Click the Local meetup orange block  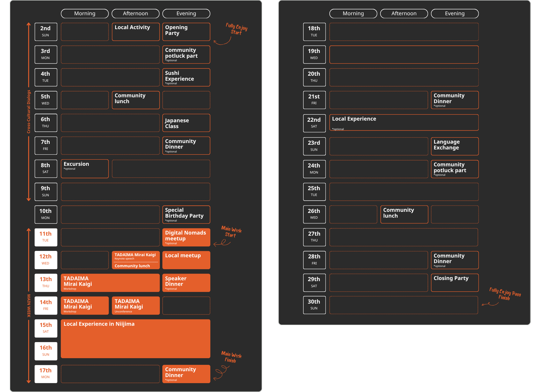pos(186,260)
